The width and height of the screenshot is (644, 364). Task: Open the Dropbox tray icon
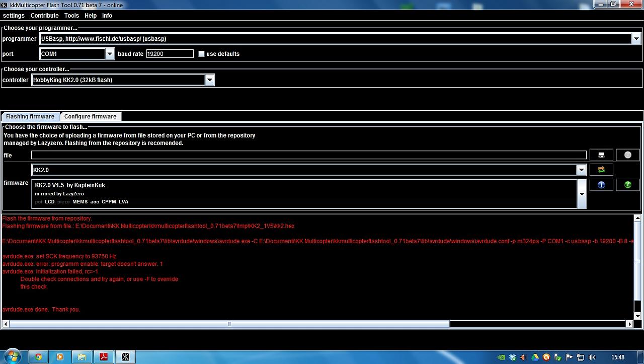pos(513,357)
